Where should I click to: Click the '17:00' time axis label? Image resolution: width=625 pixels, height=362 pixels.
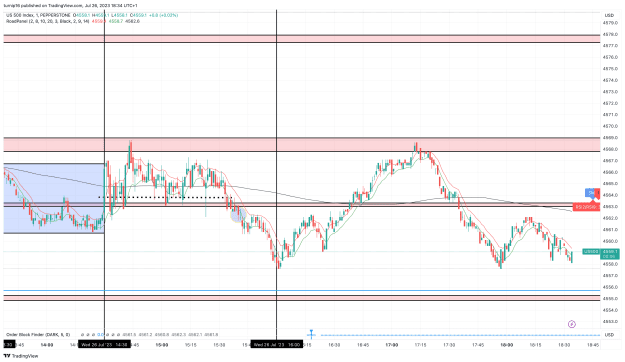[x=391, y=345]
